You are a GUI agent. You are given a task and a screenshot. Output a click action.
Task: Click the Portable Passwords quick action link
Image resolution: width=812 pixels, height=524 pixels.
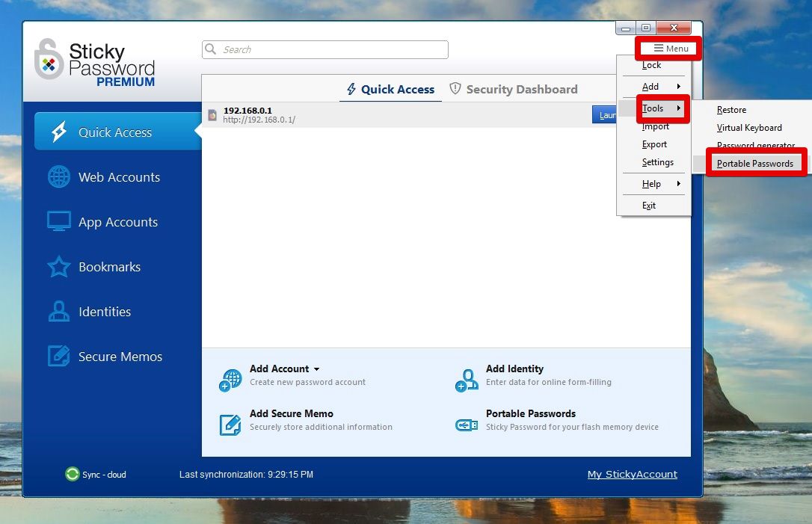(x=531, y=413)
